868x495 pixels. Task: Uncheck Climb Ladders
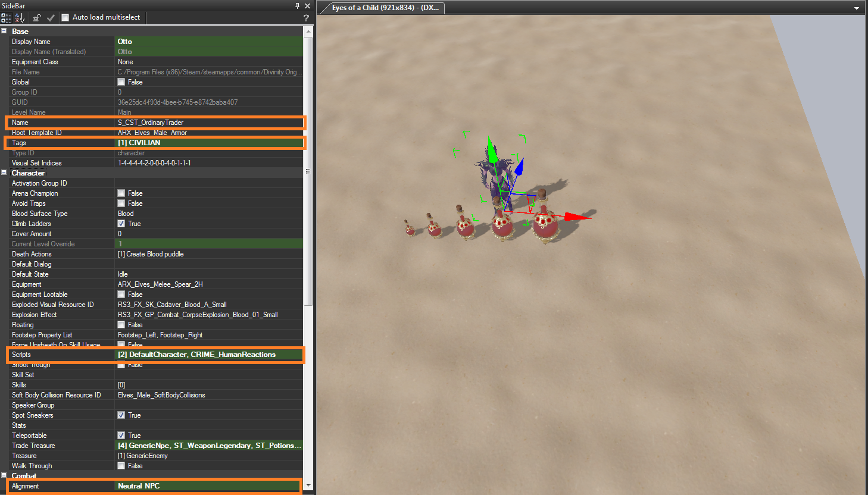point(121,224)
